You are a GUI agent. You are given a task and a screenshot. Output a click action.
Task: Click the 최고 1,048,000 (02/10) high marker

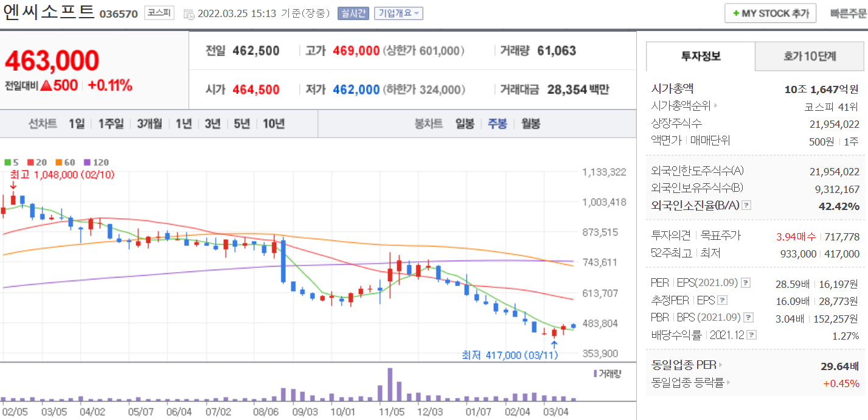(x=62, y=175)
